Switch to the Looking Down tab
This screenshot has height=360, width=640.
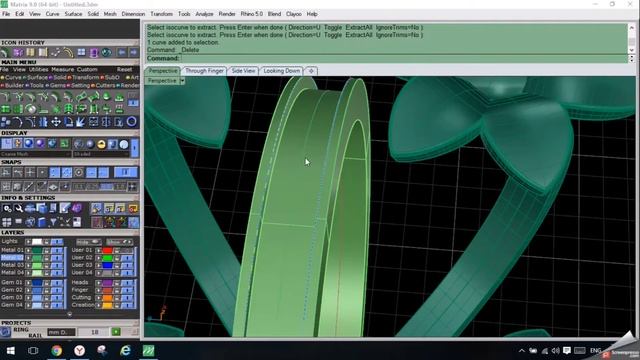click(x=282, y=71)
